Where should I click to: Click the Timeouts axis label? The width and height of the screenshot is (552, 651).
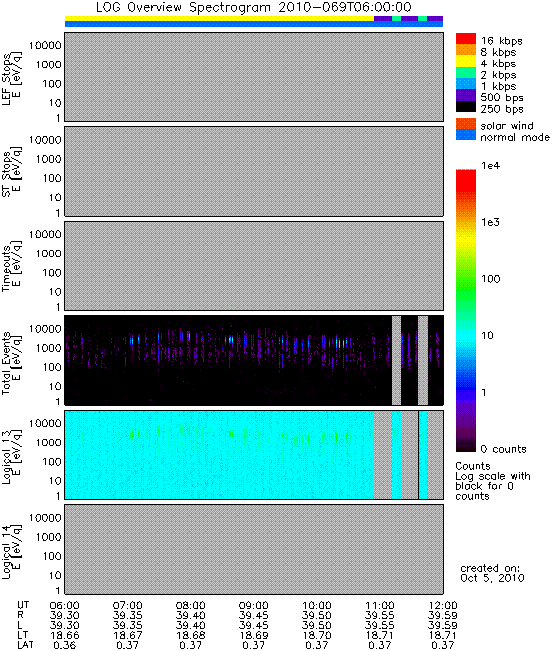coord(11,266)
